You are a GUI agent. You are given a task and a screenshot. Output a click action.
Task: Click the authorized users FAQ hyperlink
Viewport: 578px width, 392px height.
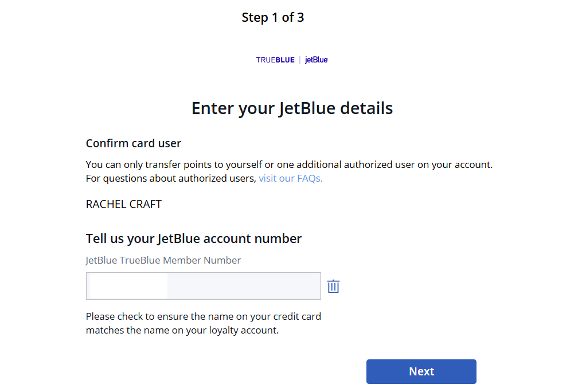(290, 178)
